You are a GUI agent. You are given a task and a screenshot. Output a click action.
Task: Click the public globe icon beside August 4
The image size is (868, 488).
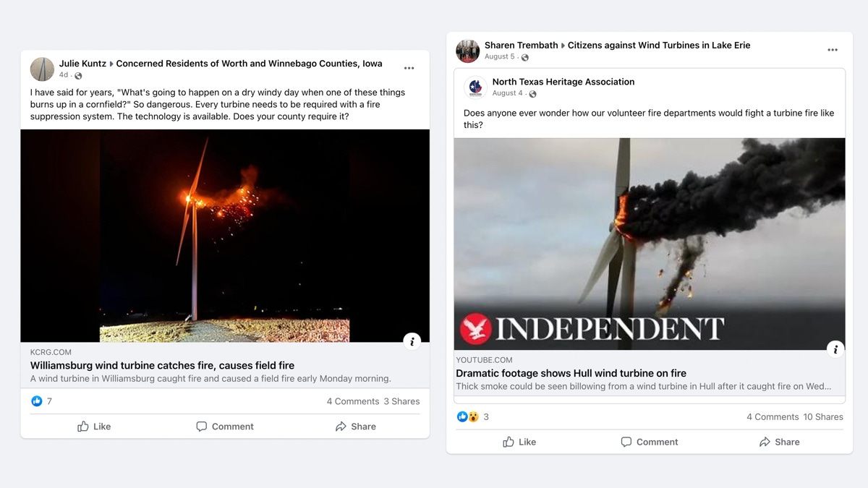click(x=532, y=94)
